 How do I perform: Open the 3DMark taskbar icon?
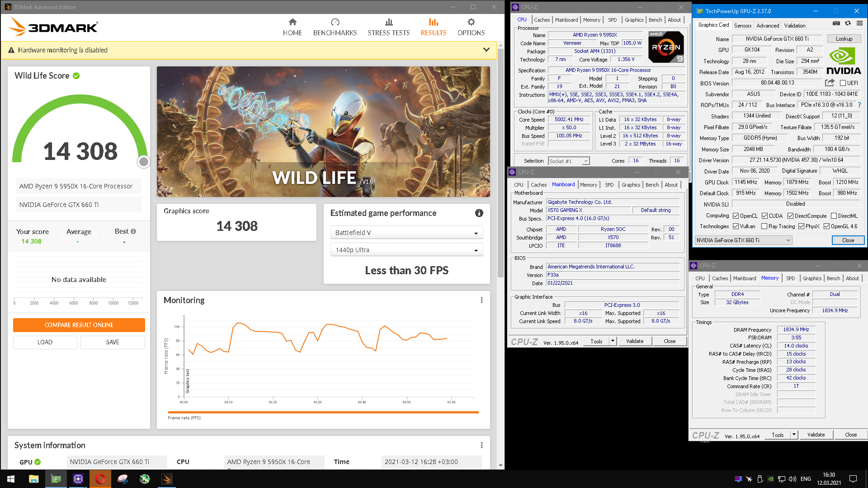tap(167, 479)
